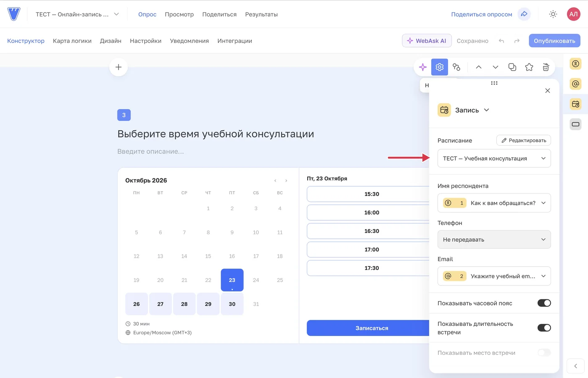Expand the Запись question type selector
The image size is (588, 378).
click(x=464, y=110)
